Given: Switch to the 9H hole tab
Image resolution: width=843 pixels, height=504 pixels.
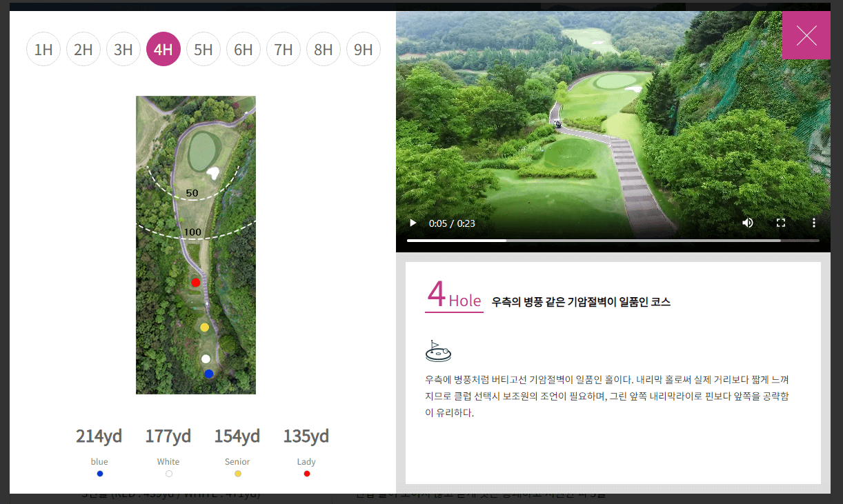Looking at the screenshot, I should coord(364,49).
